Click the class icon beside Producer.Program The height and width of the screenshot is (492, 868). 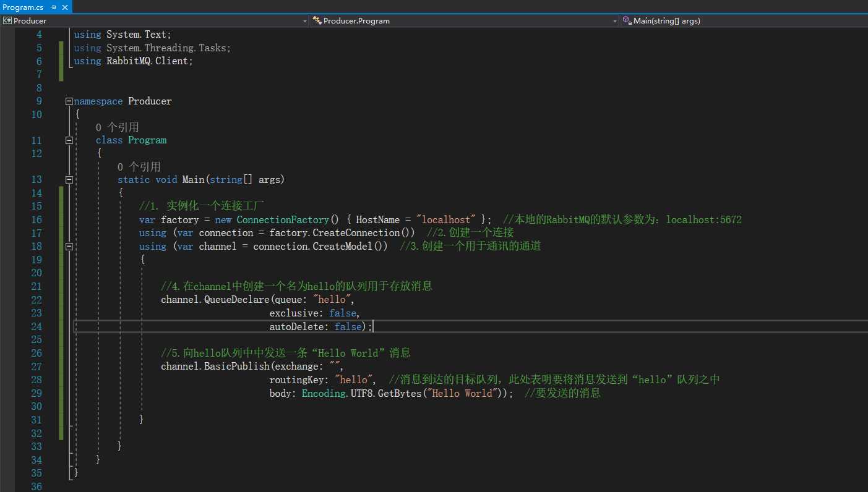[317, 20]
